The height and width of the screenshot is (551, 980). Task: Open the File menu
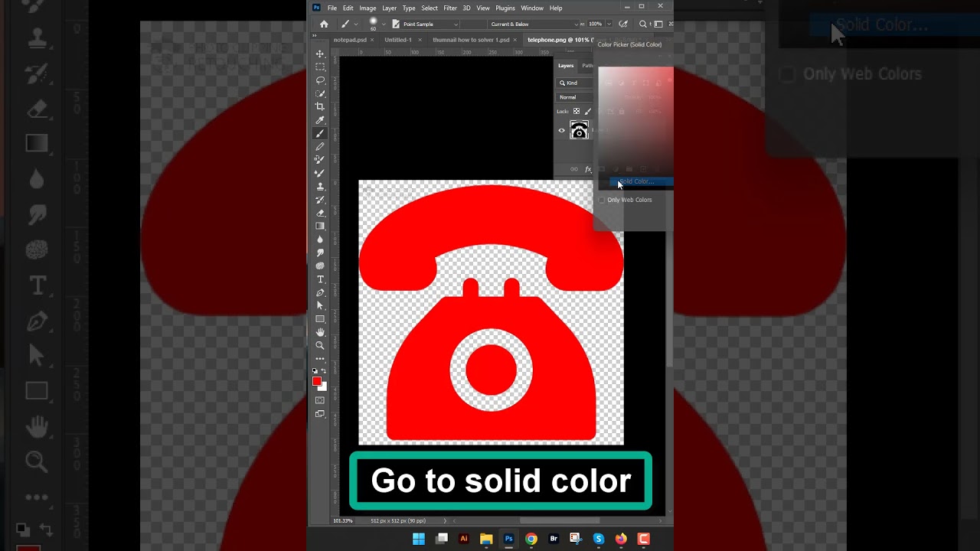(x=332, y=8)
